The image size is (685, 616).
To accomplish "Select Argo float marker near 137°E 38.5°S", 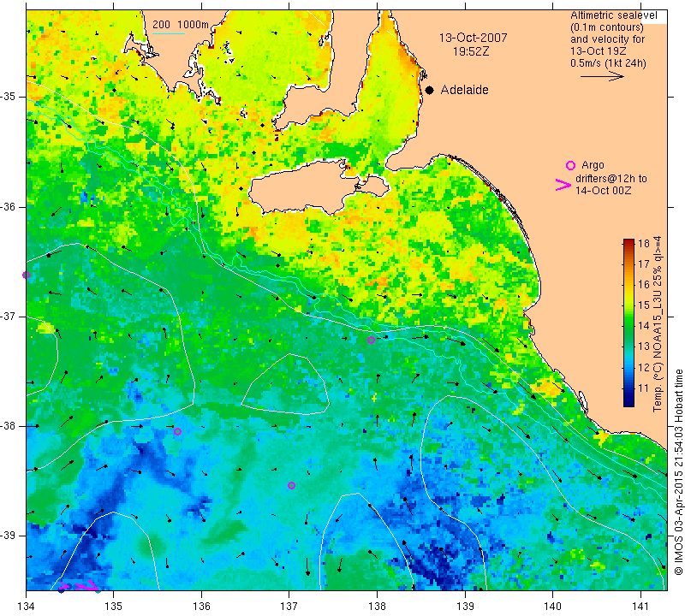I will (x=291, y=485).
